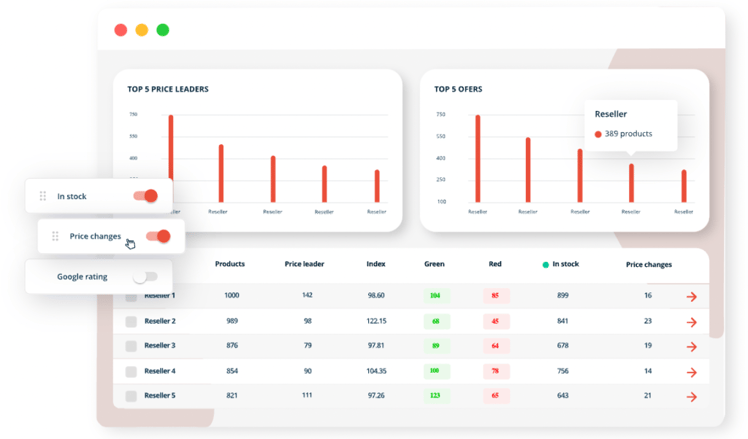The image size is (748, 439).
Task: Click red badge 85 for Reseller 1
Action: [496, 296]
